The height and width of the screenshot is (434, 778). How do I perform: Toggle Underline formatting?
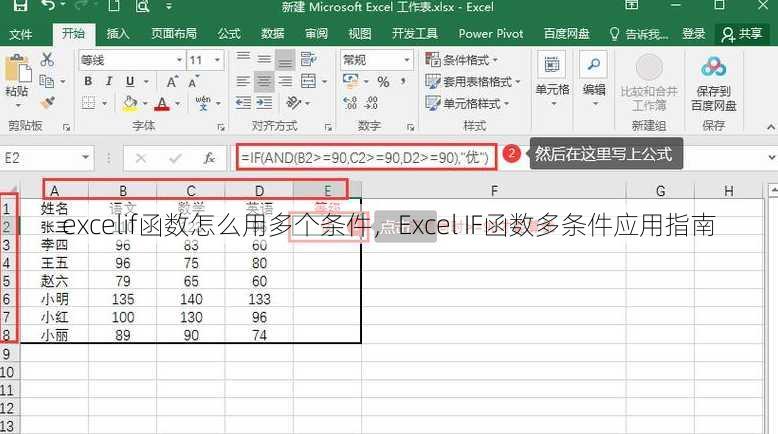(130, 81)
